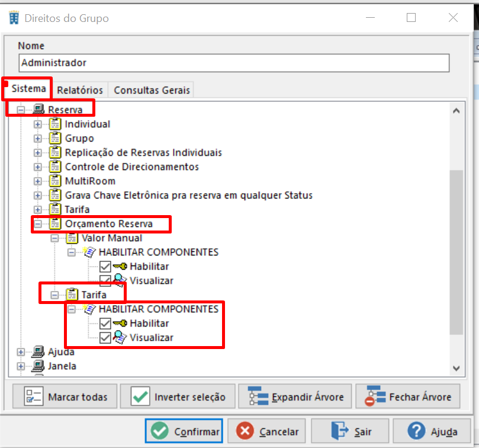Image resolution: width=479 pixels, height=448 pixels.
Task: Switch to the Sistema tab
Action: click(28, 88)
